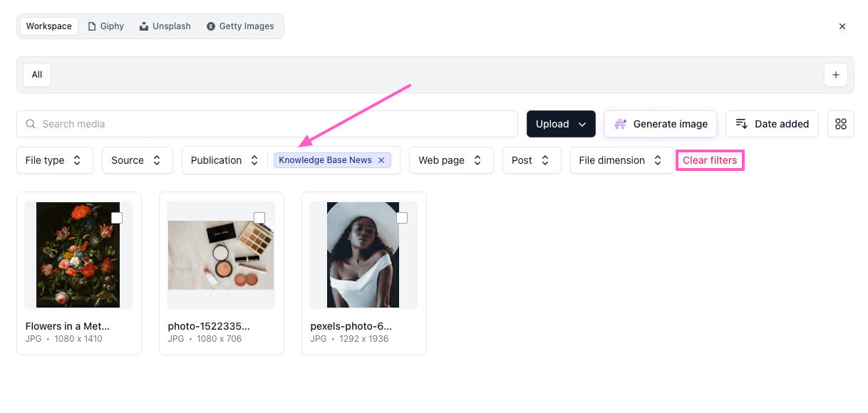Click the Generate image sparkle button
868x413 pixels.
(661, 124)
